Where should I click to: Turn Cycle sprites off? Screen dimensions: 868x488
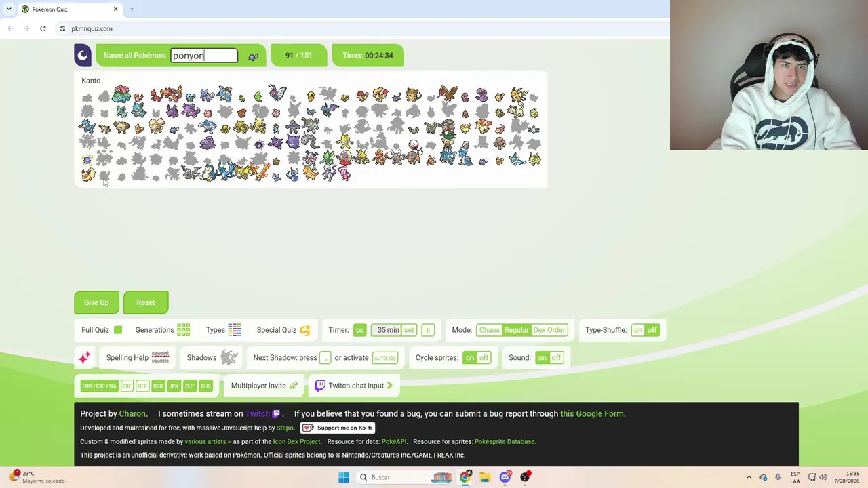click(484, 358)
